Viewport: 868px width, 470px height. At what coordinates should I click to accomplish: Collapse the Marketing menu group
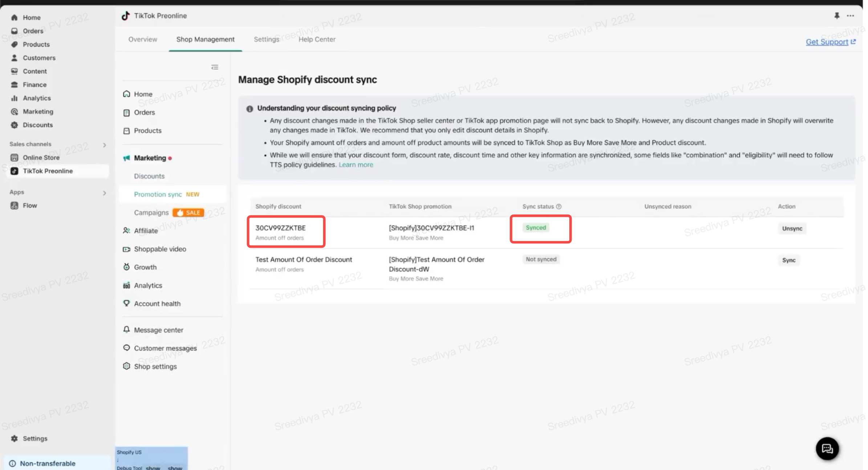coord(150,158)
